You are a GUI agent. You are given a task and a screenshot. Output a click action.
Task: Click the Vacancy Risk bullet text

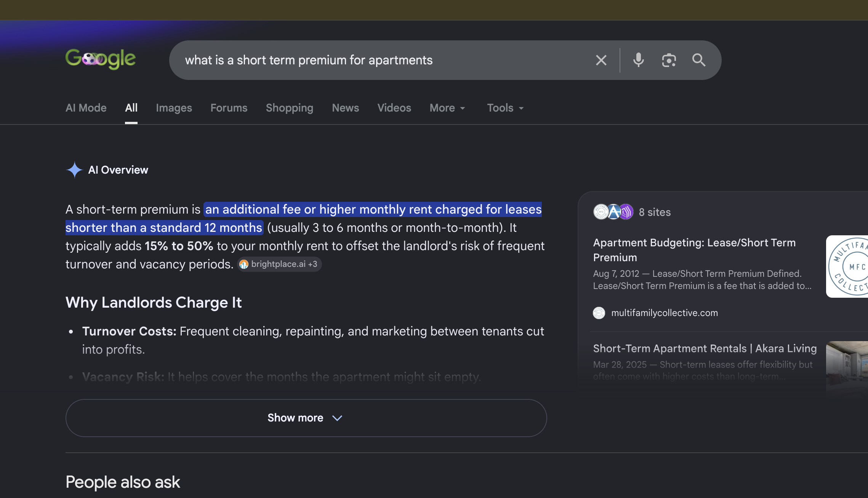tap(281, 377)
